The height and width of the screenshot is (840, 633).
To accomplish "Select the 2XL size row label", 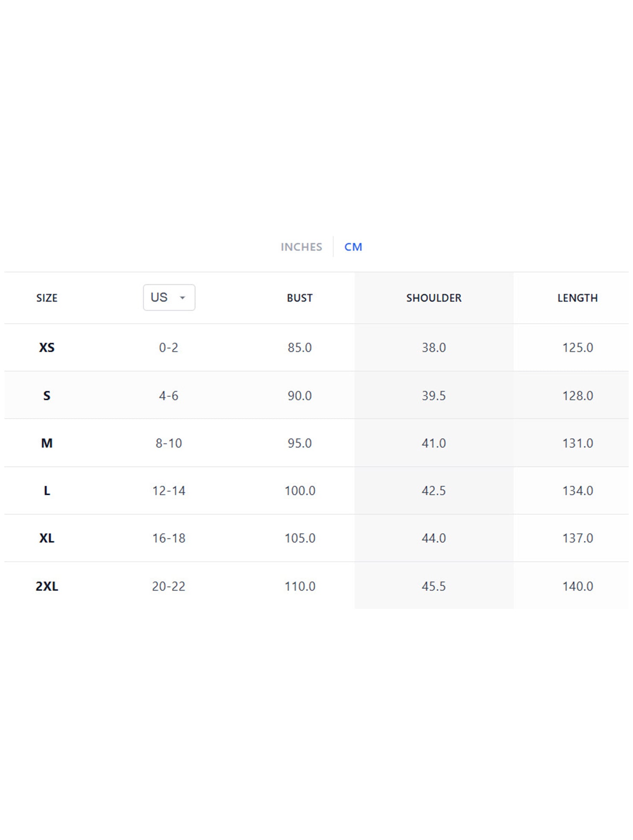I will click(47, 586).
